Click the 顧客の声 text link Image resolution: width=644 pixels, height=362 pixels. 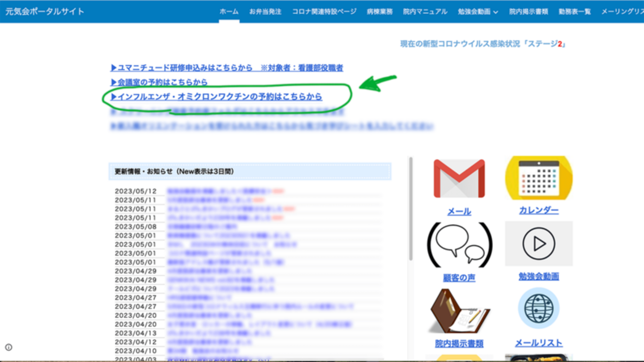click(459, 278)
